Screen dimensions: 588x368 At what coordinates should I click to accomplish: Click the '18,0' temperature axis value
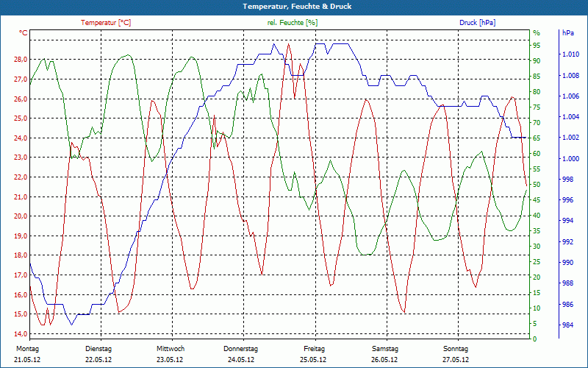click(21, 255)
